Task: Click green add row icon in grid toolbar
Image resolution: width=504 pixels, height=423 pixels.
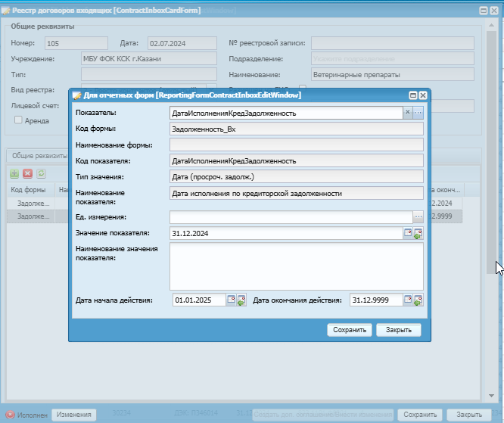Action: pos(14,173)
